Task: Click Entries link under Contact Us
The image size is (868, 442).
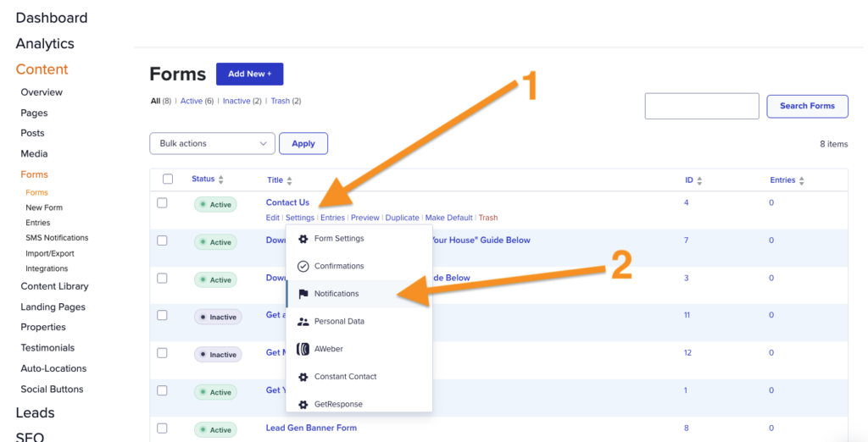Action: tap(332, 218)
